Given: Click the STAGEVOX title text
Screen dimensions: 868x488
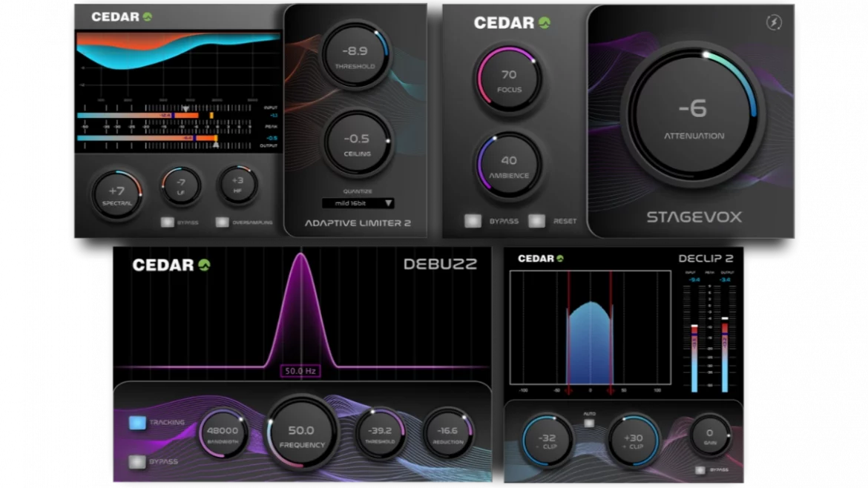Looking at the screenshot, I should 694,217.
